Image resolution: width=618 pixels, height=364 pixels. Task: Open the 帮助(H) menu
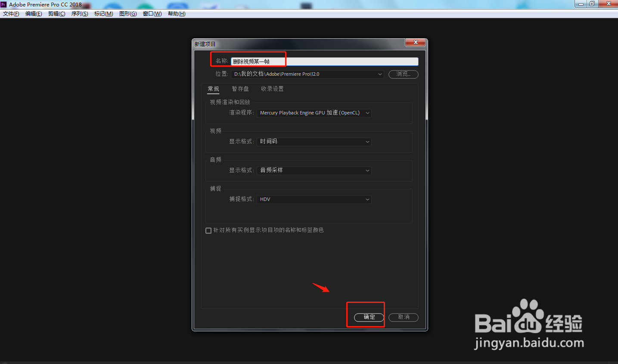(177, 14)
